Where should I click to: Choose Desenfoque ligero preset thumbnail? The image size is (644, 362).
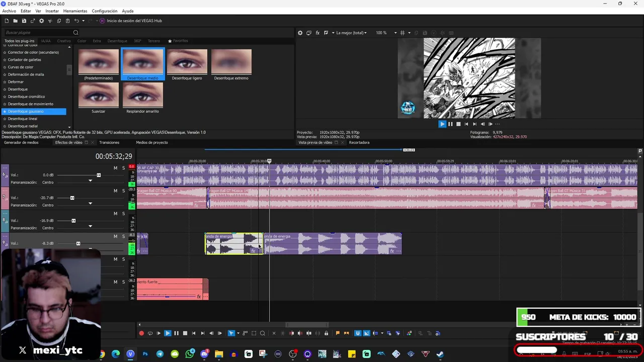(x=187, y=64)
